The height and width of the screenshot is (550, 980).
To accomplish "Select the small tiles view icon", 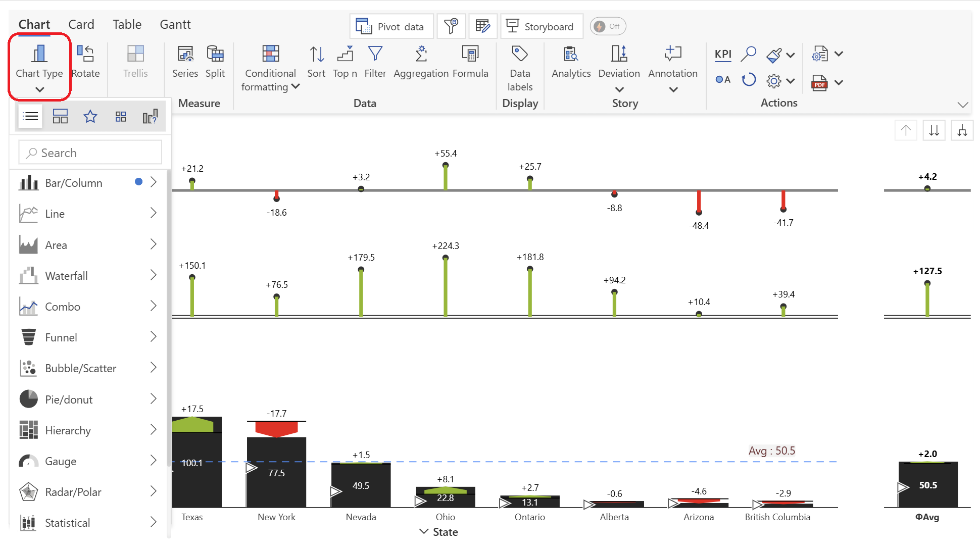I will pyautogui.click(x=121, y=117).
